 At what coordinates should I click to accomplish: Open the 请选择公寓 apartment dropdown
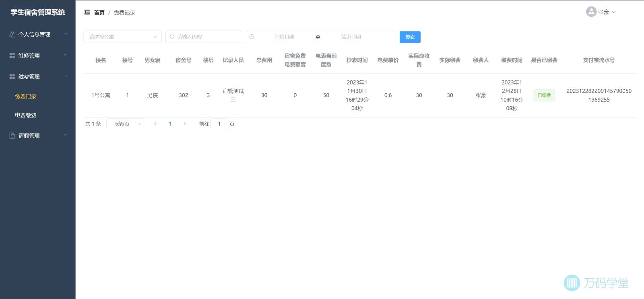122,37
